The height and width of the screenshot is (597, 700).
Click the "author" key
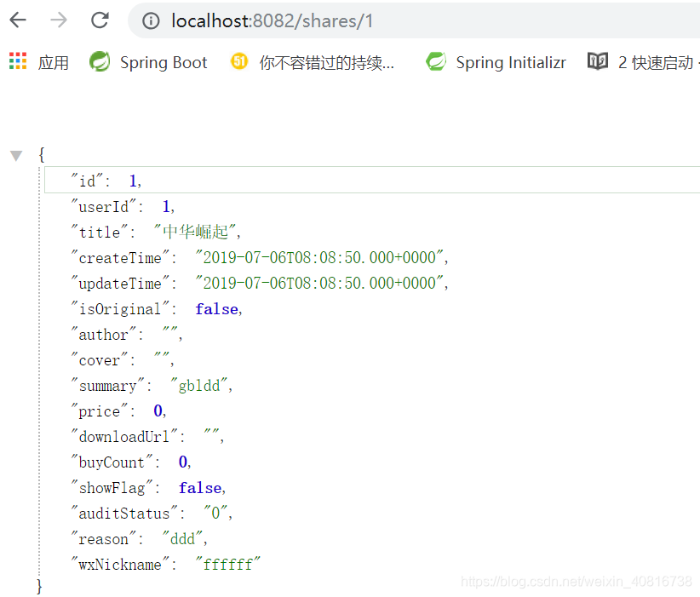pyautogui.click(x=104, y=335)
